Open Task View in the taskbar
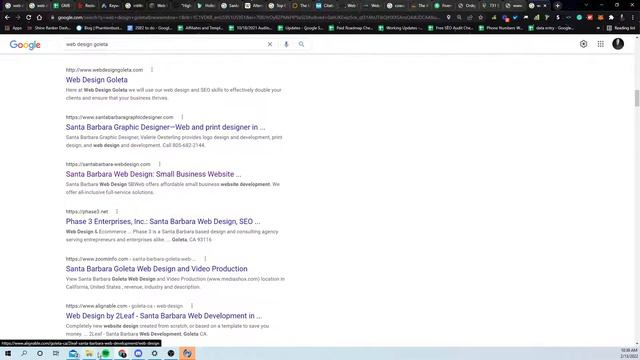Screen dimensions: 640x360 [x=56, y=353]
